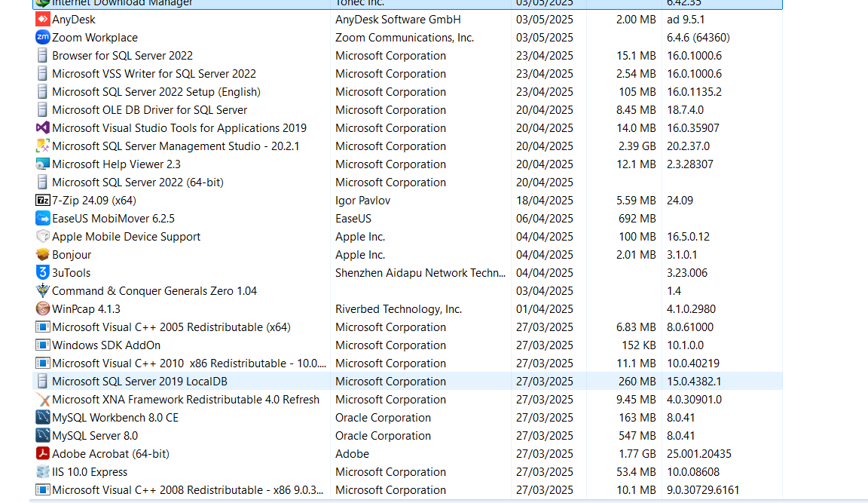
Task: Click the 2.39 GB size value
Action: click(x=637, y=146)
